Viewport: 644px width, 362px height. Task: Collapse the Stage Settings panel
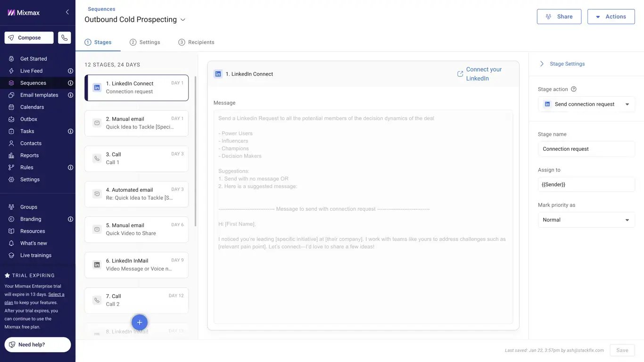point(542,64)
